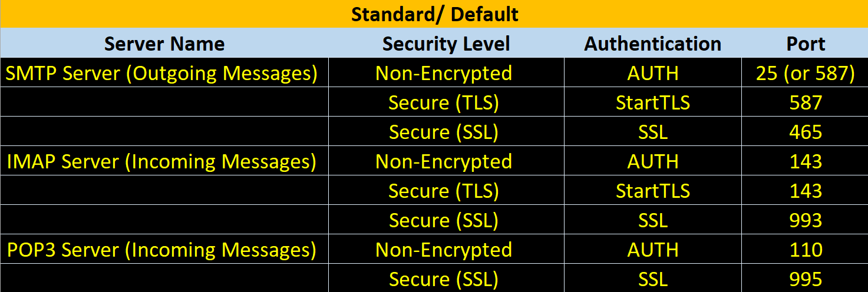This screenshot has height=292, width=868.
Task: Select the Port column header
Action: (806, 44)
